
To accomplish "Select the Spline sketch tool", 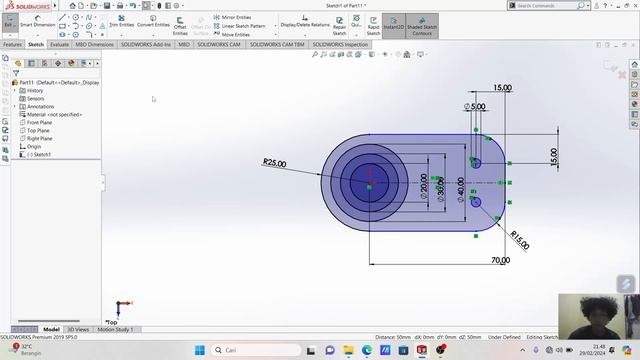I will (x=89, y=17).
